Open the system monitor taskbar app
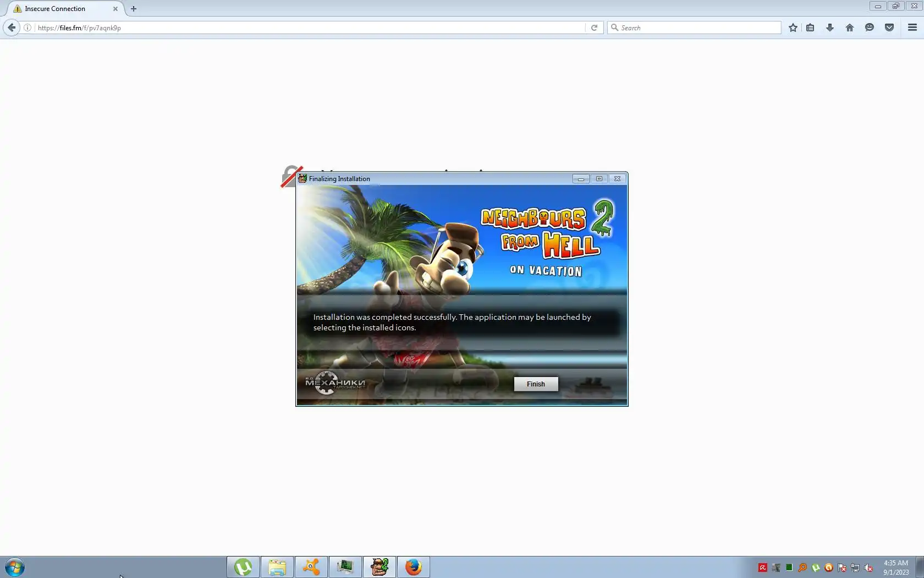924x578 pixels. (345, 567)
